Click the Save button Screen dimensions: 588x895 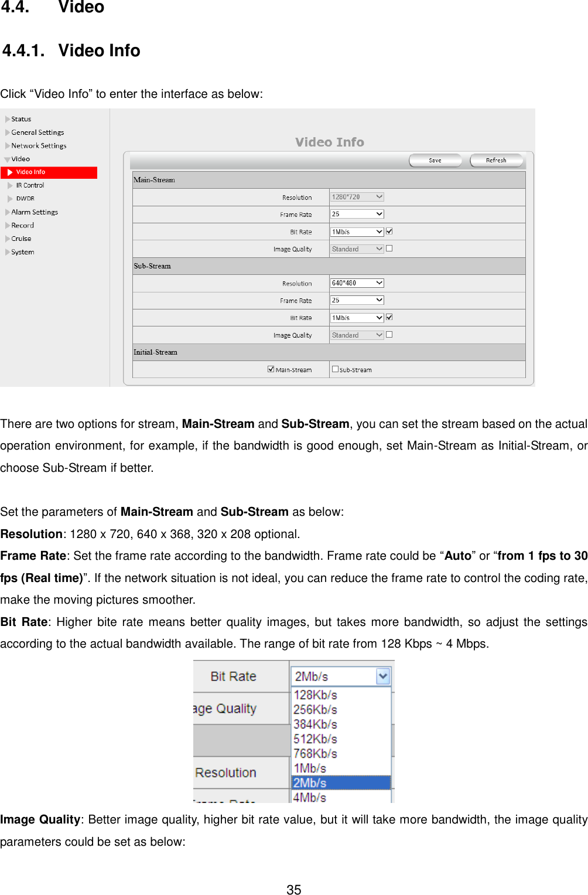(435, 159)
